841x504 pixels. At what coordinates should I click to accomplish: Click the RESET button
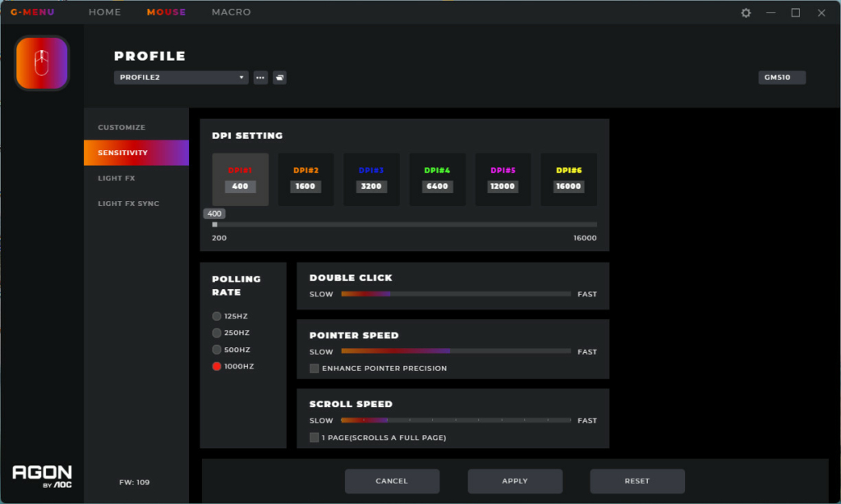click(636, 481)
